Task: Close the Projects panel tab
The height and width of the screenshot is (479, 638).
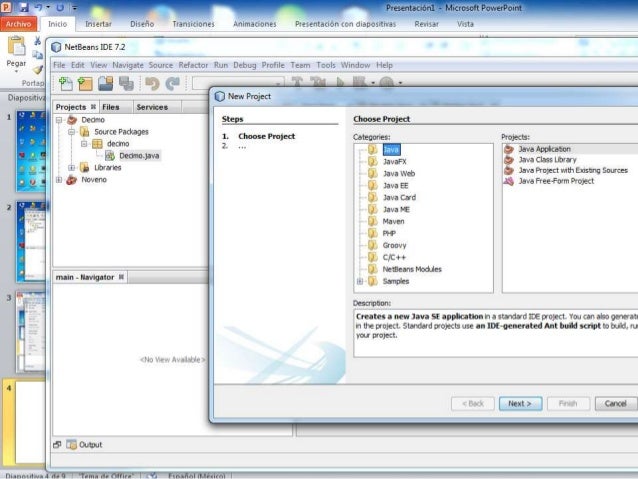Action: pos(93,107)
